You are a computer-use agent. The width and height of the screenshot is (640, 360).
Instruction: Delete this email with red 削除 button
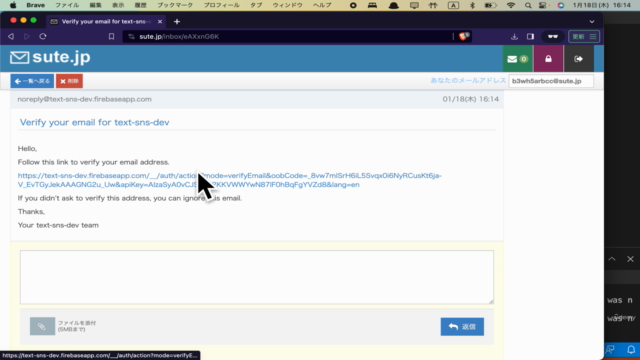69,81
